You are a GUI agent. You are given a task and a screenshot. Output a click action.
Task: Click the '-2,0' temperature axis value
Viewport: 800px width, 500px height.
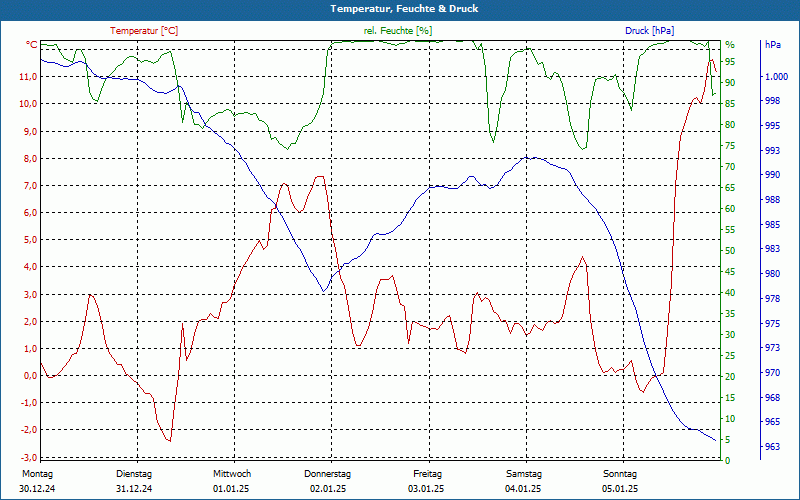[x=29, y=430]
